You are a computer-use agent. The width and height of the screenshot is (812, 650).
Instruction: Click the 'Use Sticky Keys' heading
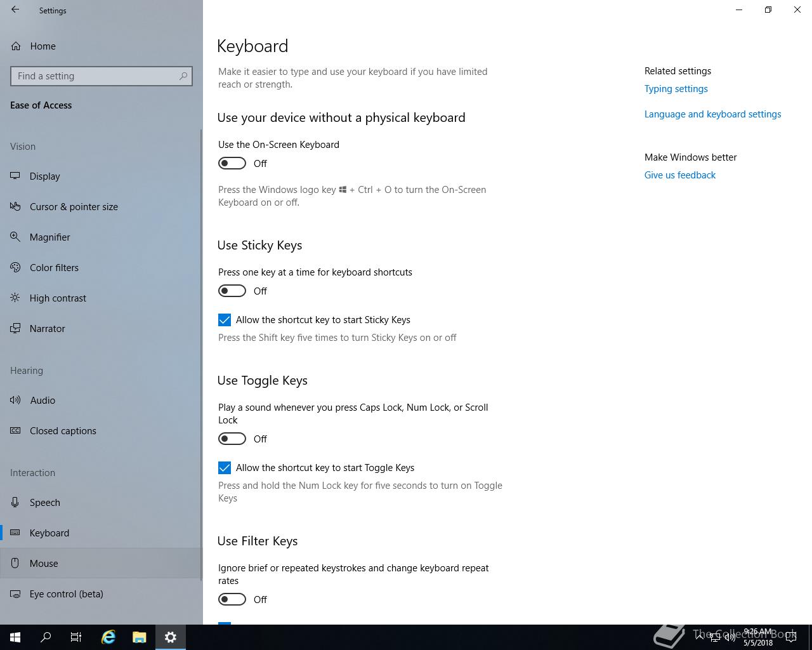[x=259, y=245]
